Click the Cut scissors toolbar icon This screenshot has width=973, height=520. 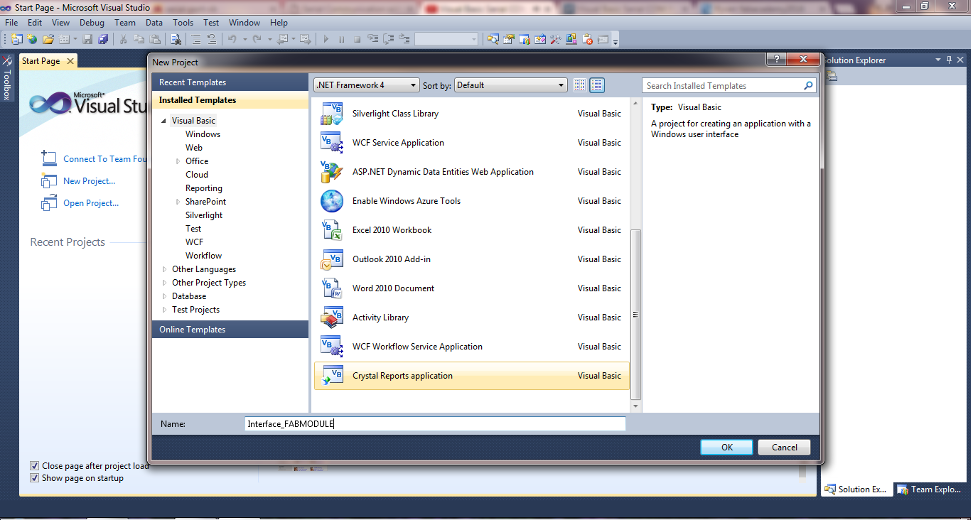[123, 39]
